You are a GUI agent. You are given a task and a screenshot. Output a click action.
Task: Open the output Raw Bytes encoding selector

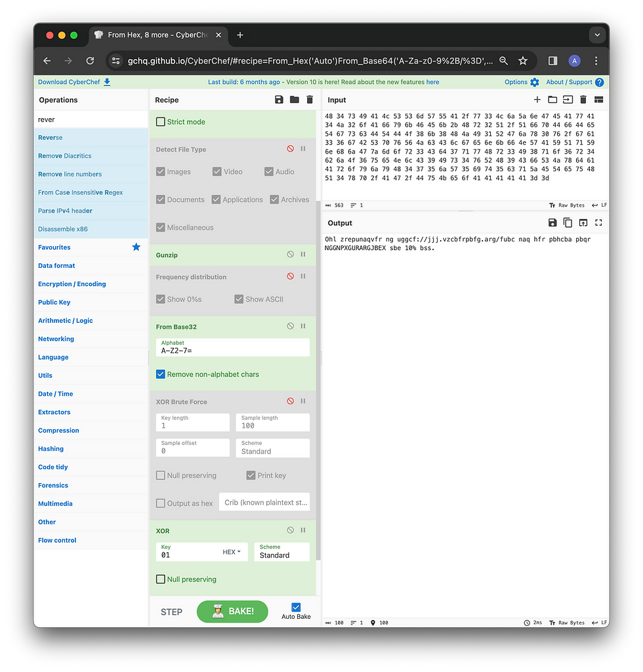pos(567,623)
